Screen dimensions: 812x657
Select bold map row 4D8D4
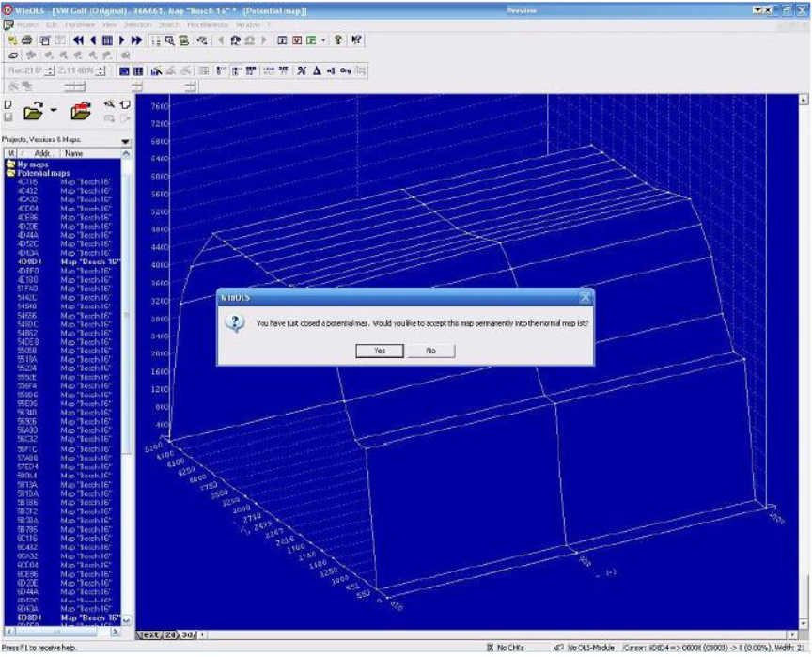[62, 262]
